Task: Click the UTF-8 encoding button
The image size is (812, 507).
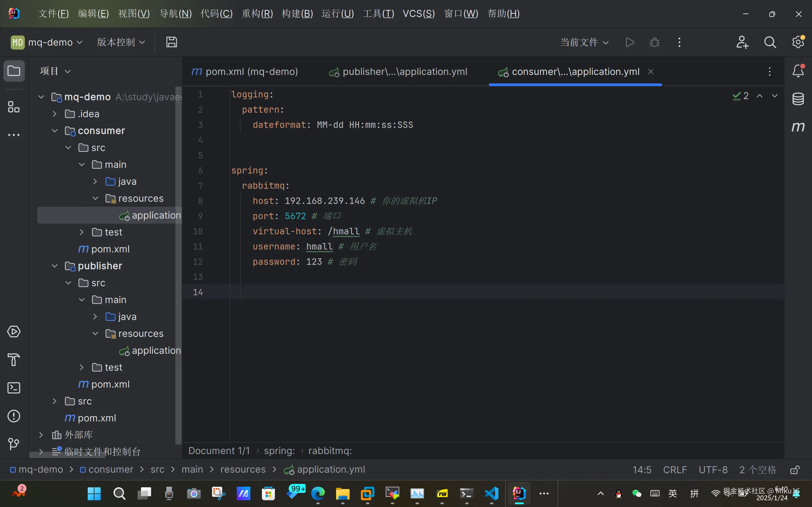Action: (x=713, y=470)
